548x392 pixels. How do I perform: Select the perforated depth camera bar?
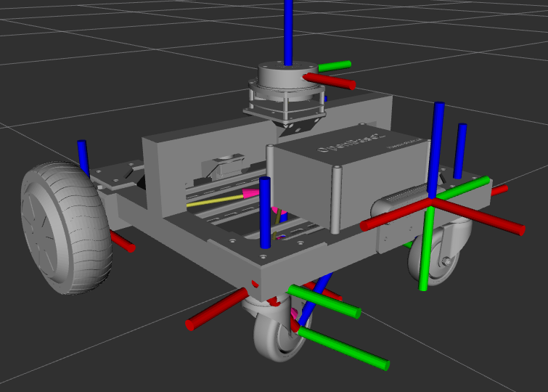402,201
